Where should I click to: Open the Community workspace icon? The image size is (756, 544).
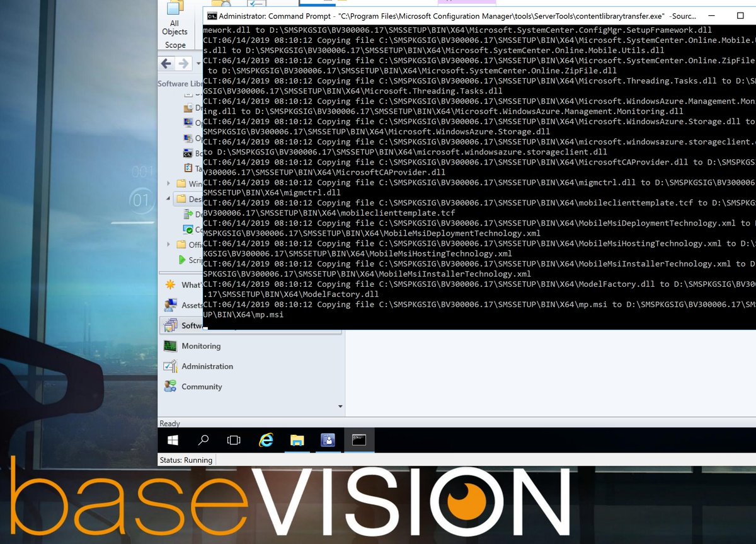click(170, 386)
